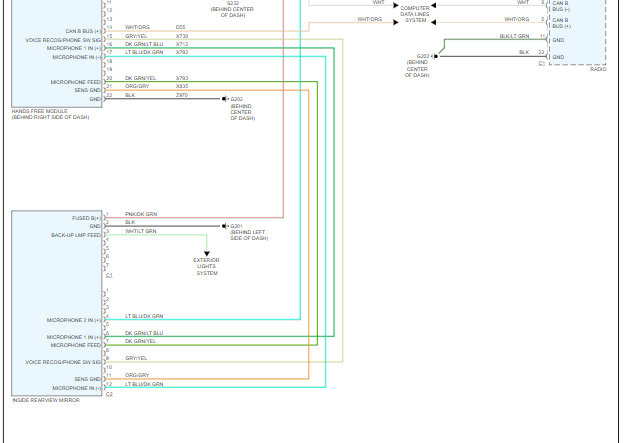Click MICROPHONE IN (-) on rearview mirror

click(x=76, y=388)
